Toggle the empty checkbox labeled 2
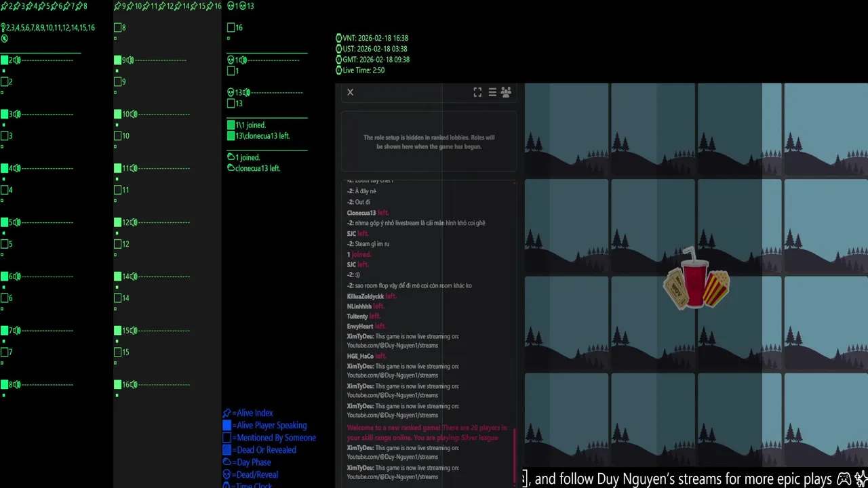 (4, 82)
